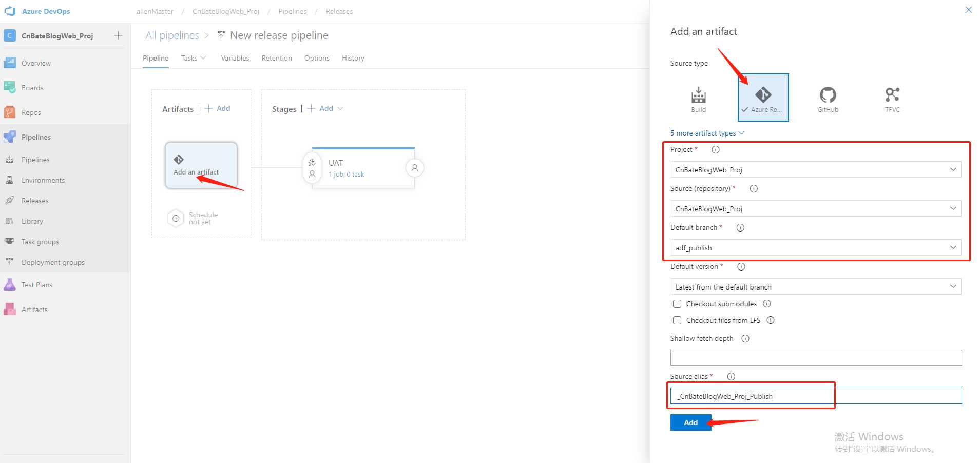Click the Shallow fetch depth input field

pyautogui.click(x=816, y=358)
